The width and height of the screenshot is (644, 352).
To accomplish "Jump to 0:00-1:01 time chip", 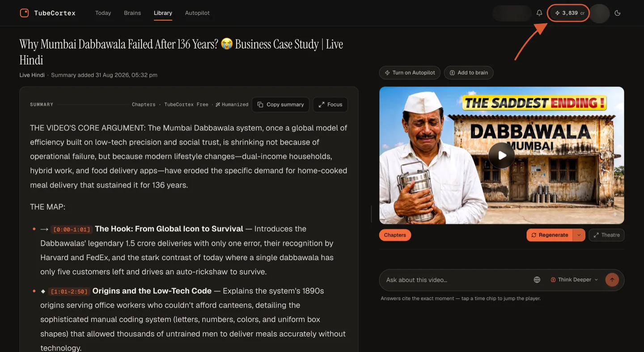I will coord(72,230).
